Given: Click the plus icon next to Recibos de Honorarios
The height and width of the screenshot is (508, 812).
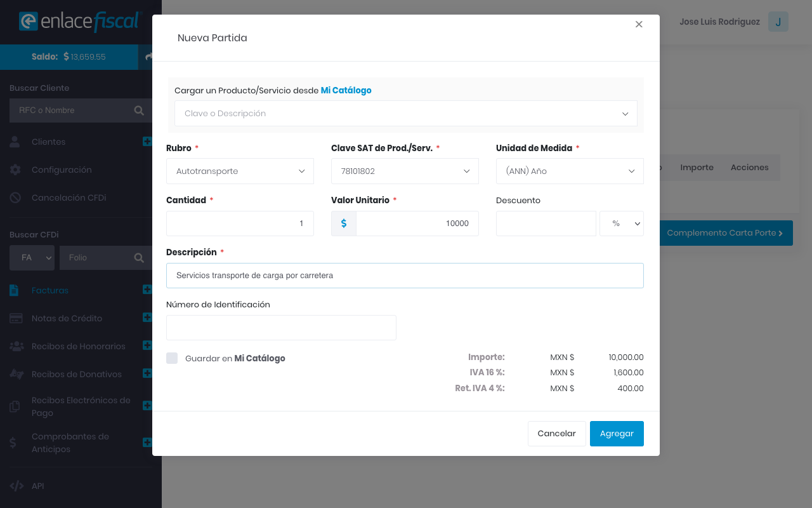Looking at the screenshot, I should tap(147, 346).
